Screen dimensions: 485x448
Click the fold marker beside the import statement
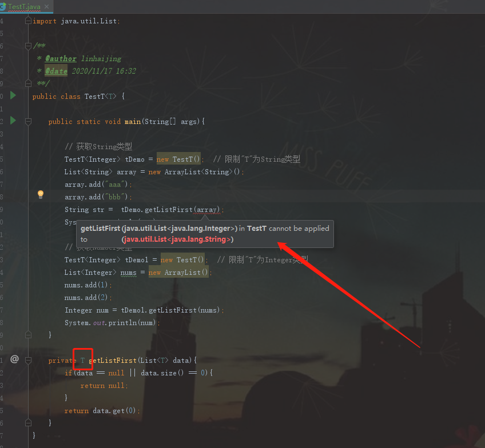point(27,21)
